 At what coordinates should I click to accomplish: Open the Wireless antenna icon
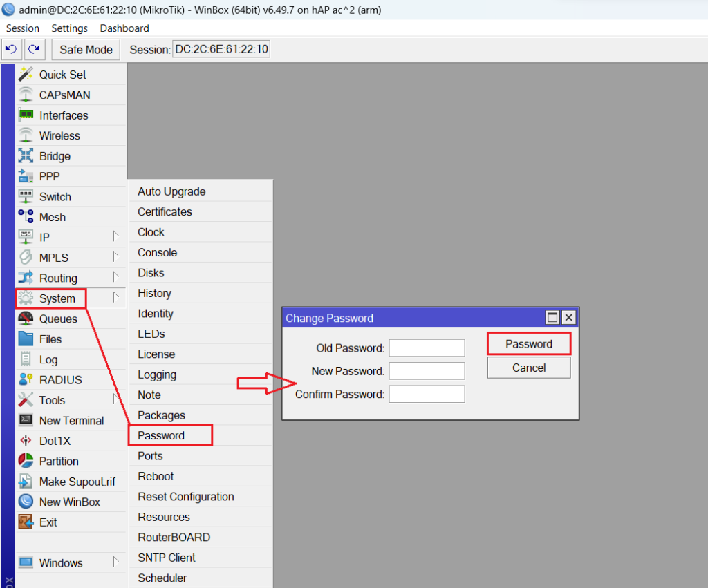(26, 135)
